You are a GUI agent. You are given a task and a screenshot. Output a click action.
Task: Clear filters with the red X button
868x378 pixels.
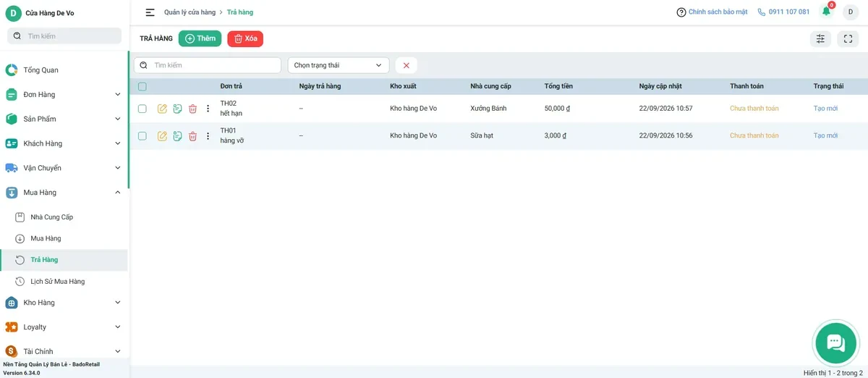click(406, 65)
